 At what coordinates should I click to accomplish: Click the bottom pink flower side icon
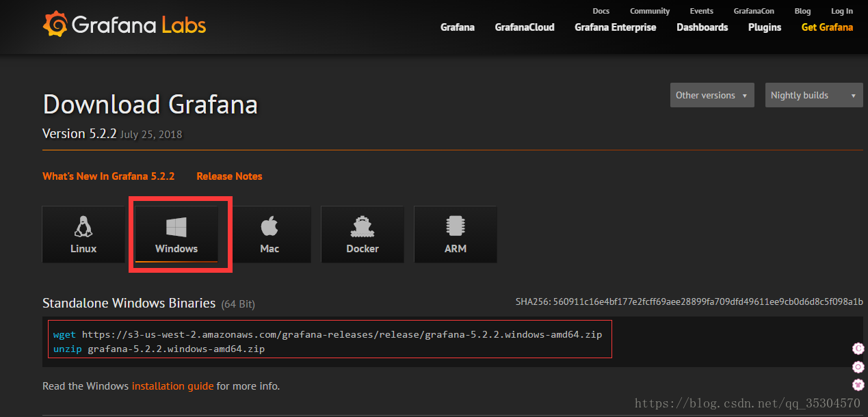click(858, 385)
